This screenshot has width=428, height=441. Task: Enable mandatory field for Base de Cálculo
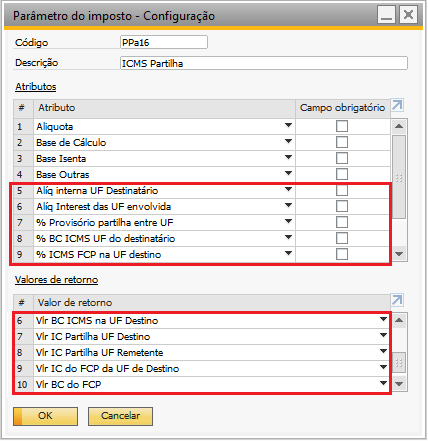point(342,142)
